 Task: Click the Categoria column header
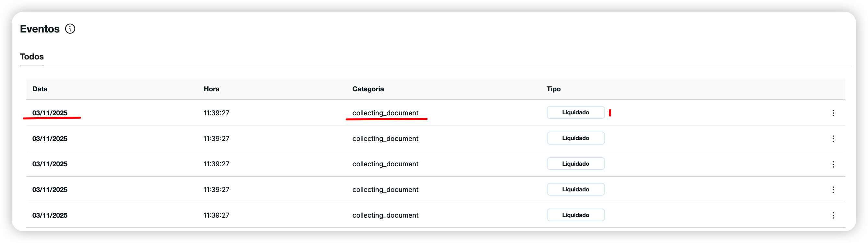pyautogui.click(x=368, y=89)
